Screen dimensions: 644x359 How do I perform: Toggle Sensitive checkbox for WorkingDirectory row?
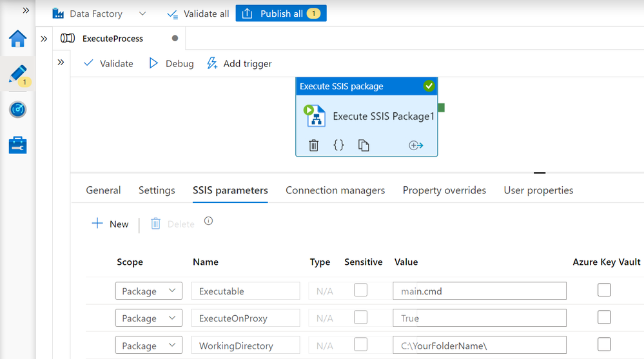[361, 345]
